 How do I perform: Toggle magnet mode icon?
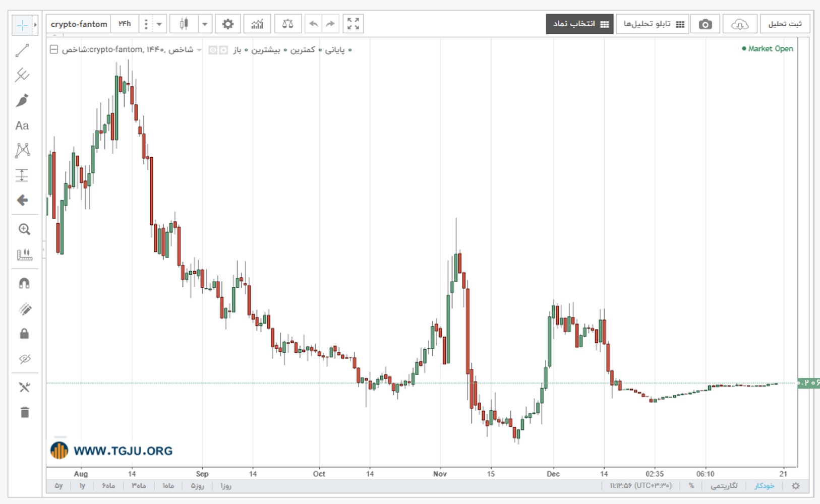24,283
